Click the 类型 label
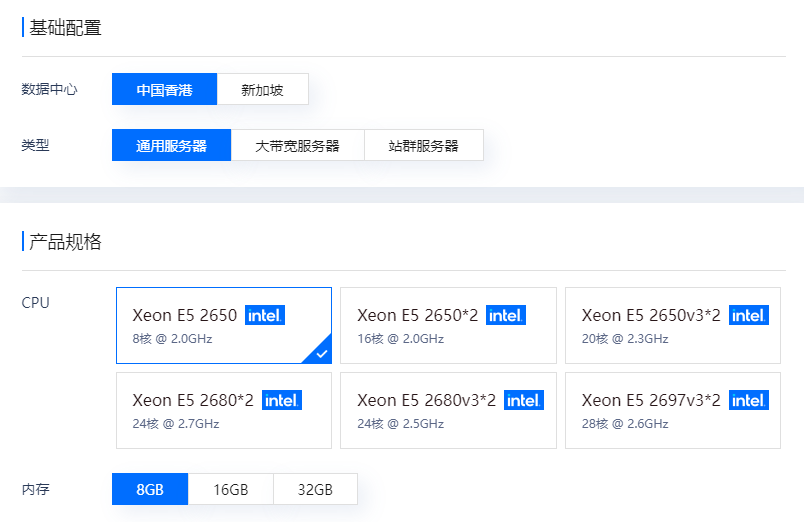The image size is (804, 522). point(35,145)
